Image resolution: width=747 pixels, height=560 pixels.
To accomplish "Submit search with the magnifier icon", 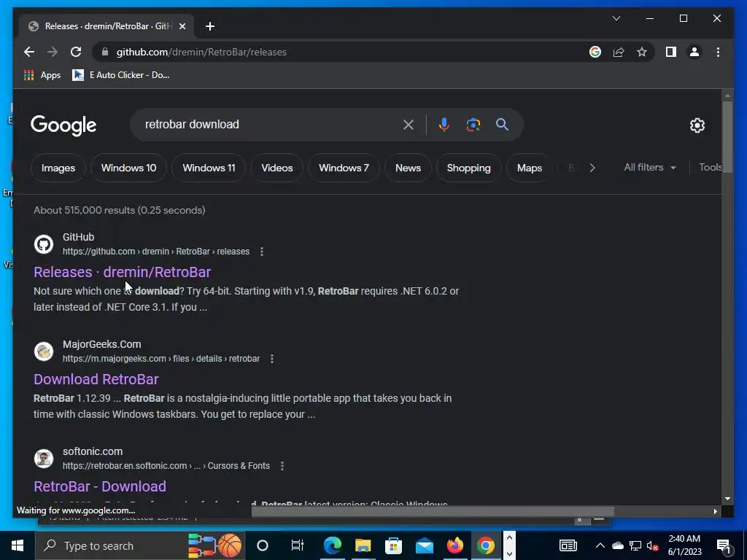I will 502,125.
